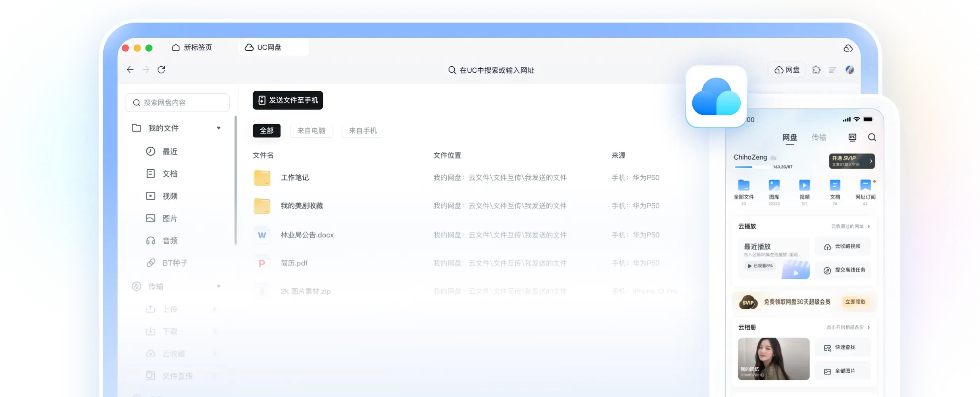Image resolution: width=980 pixels, height=397 pixels.
Task: Claim the 30-day SVIP via 立即领取
Action: click(x=856, y=302)
